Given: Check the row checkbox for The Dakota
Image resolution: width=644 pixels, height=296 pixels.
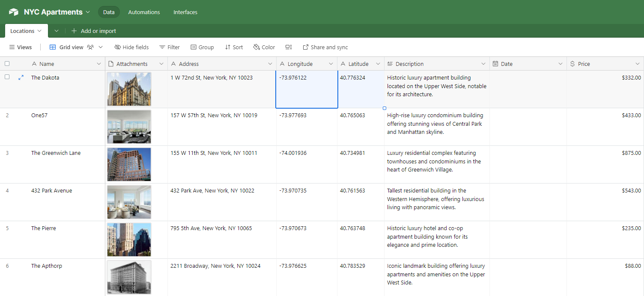Looking at the screenshot, I should pyautogui.click(x=7, y=77).
